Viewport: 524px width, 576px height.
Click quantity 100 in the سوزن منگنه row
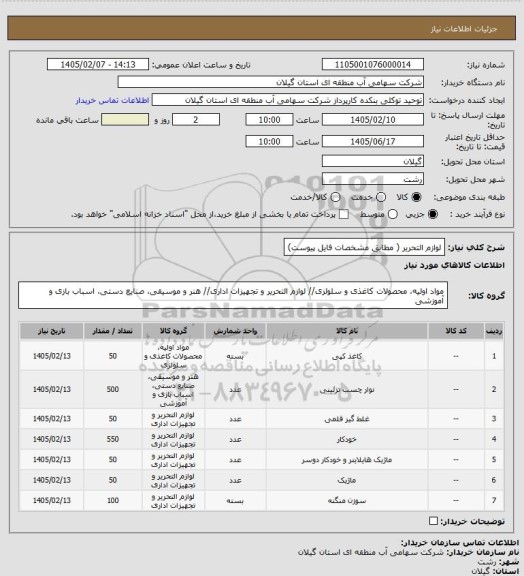click(113, 500)
